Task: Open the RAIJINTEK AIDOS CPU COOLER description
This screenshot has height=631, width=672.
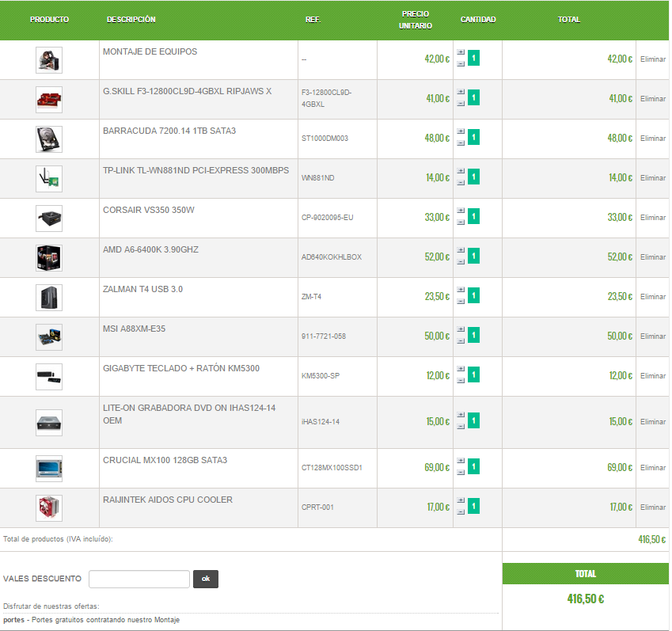Action: pos(168,500)
